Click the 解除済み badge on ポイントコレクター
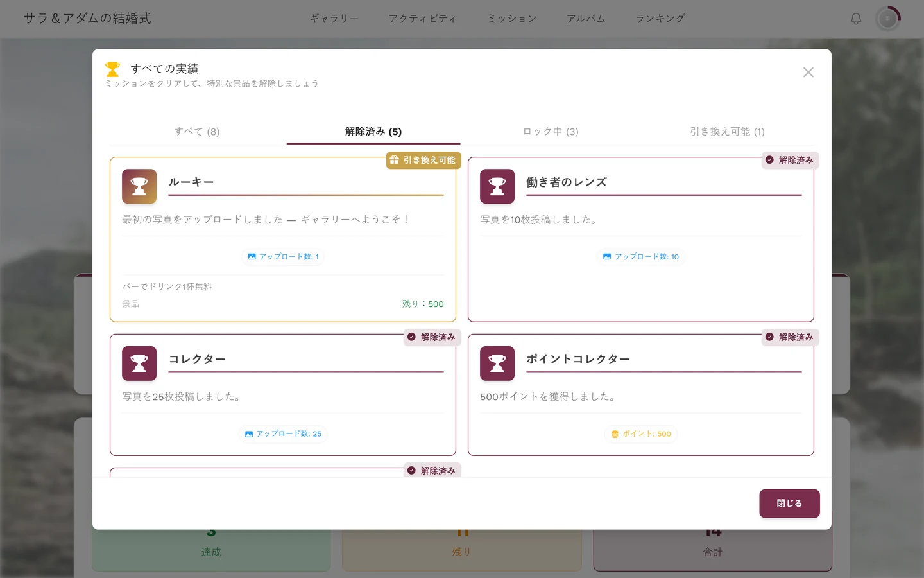This screenshot has height=578, width=924. tap(790, 337)
